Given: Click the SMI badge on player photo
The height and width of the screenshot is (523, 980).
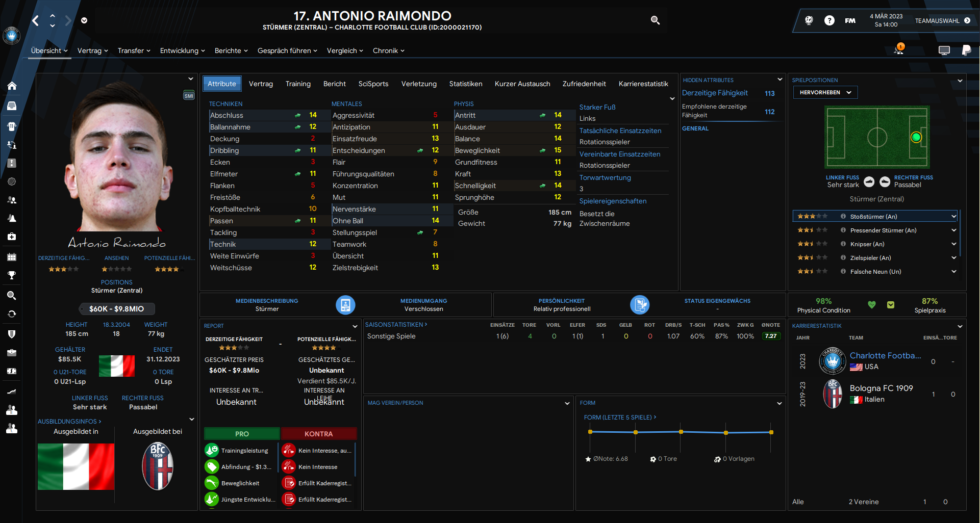Looking at the screenshot, I should point(189,95).
